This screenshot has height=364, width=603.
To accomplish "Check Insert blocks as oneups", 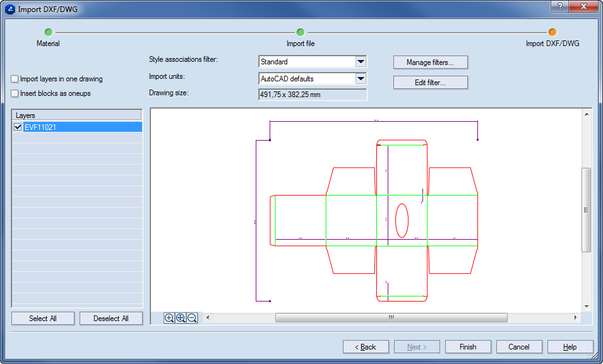I will click(15, 93).
